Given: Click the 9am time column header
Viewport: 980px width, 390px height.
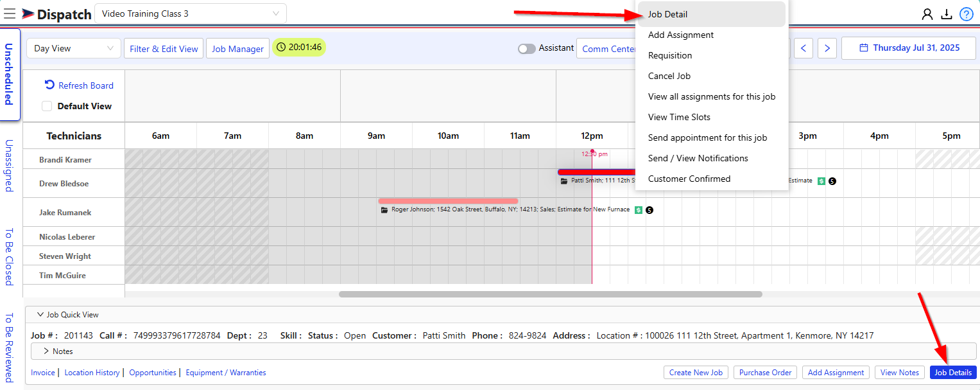Looking at the screenshot, I should coord(376,136).
